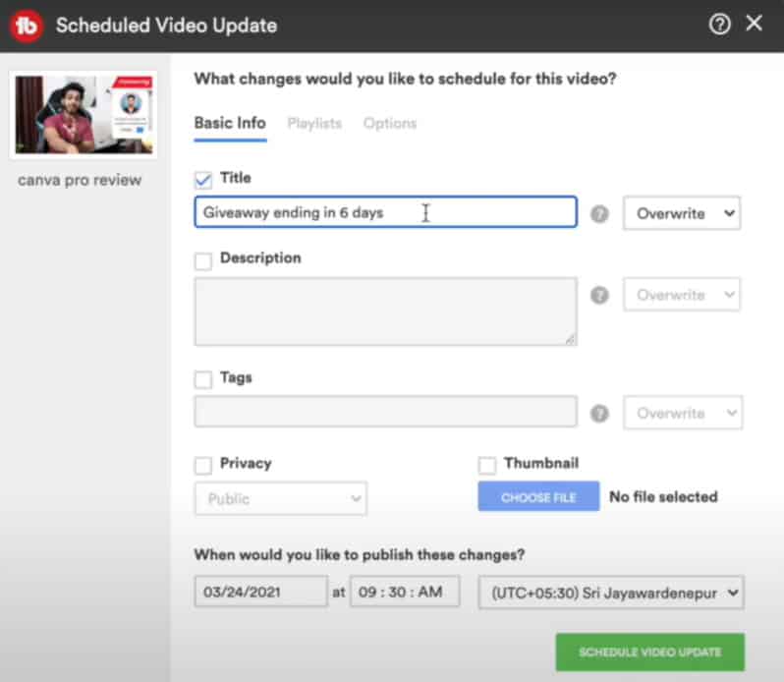Click the Schedule Video Update button
The height and width of the screenshot is (682, 784).
[x=649, y=652]
